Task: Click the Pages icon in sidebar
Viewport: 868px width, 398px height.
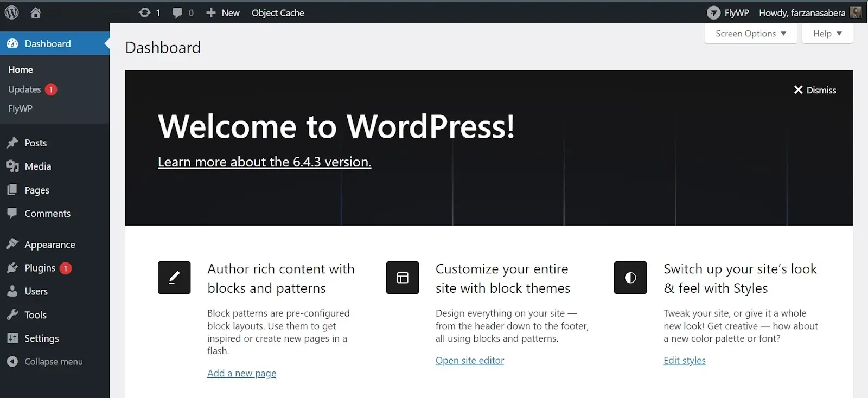Action: pos(12,190)
